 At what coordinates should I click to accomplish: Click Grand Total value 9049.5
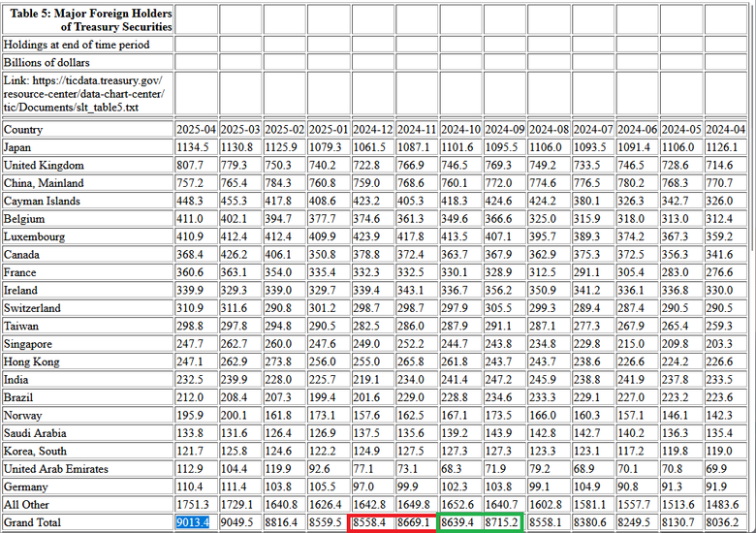[x=236, y=522]
